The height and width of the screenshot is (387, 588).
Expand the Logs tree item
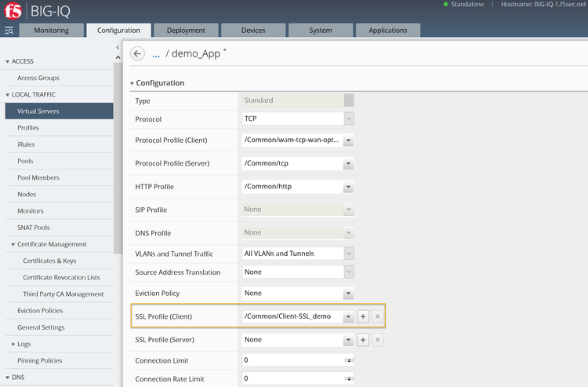(x=13, y=344)
